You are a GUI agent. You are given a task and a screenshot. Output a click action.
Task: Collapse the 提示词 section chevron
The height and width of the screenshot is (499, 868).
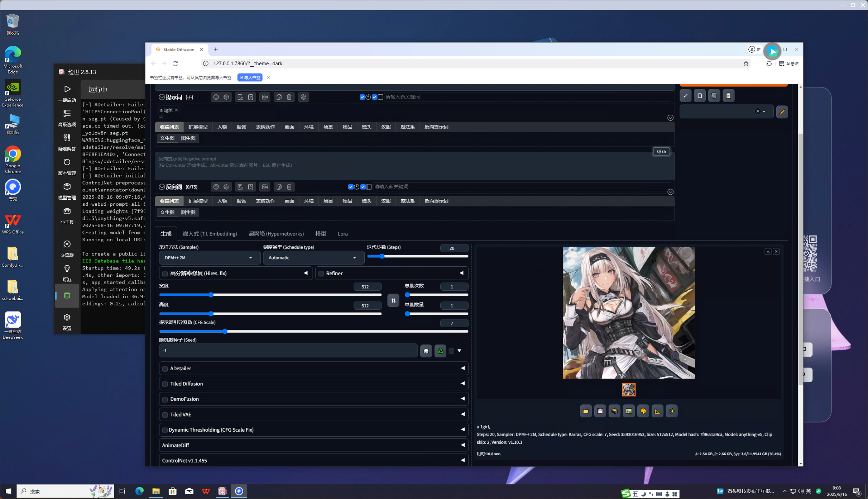tap(162, 97)
